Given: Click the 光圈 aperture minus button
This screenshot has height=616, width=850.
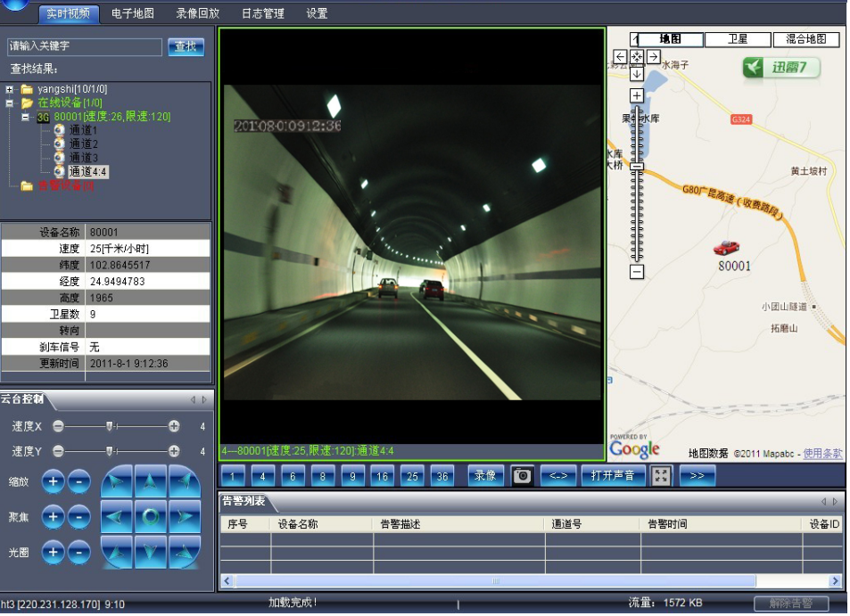Looking at the screenshot, I should (x=79, y=553).
